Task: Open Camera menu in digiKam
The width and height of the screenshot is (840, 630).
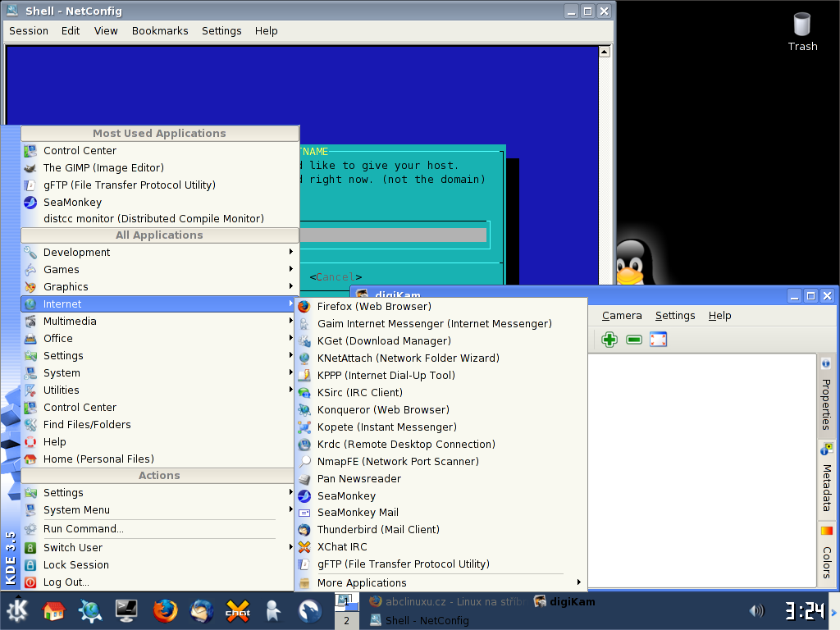Action: tap(622, 316)
